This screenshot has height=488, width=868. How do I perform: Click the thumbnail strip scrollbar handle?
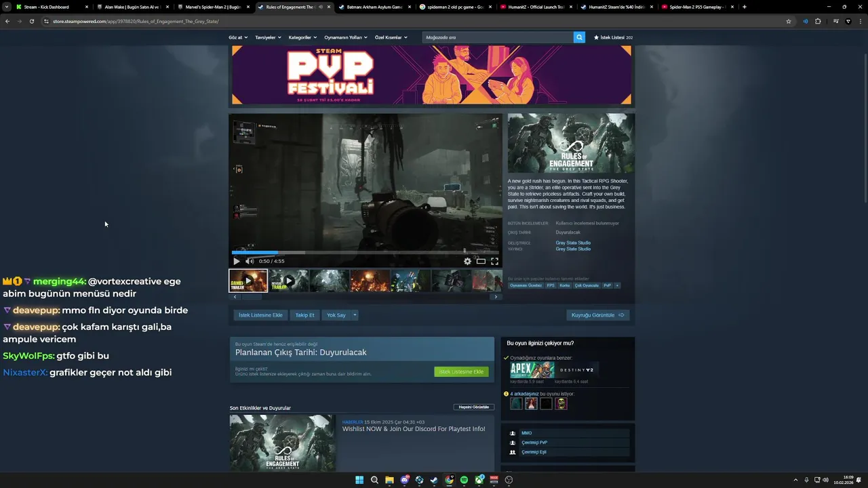[x=252, y=297]
